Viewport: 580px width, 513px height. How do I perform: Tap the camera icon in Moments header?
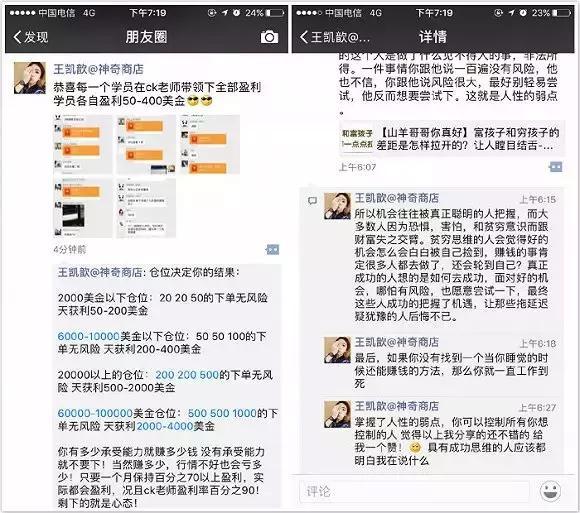pos(269,37)
